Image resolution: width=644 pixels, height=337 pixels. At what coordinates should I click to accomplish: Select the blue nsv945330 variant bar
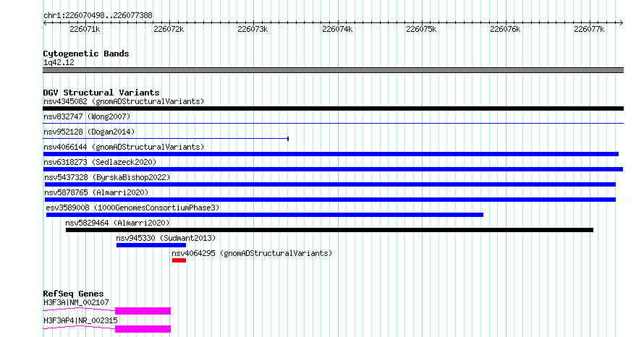click(151, 245)
